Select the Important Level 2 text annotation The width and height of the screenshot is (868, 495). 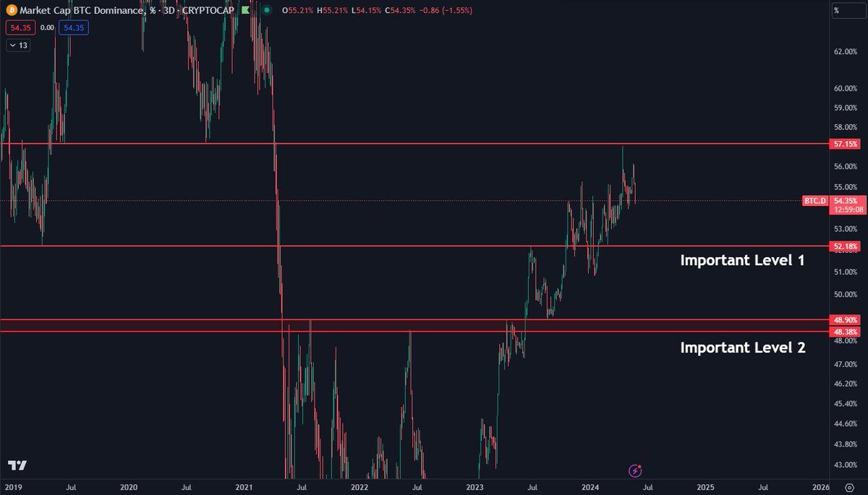click(x=742, y=348)
